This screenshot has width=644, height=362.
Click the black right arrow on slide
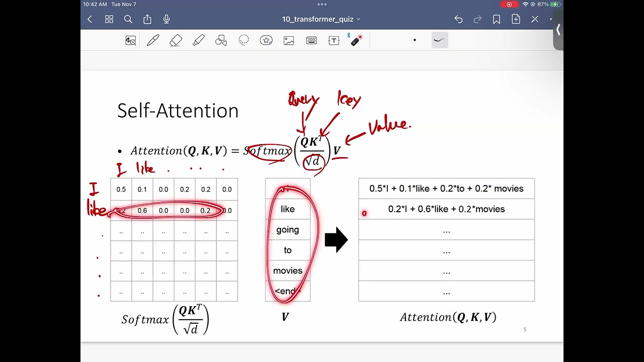click(x=336, y=240)
